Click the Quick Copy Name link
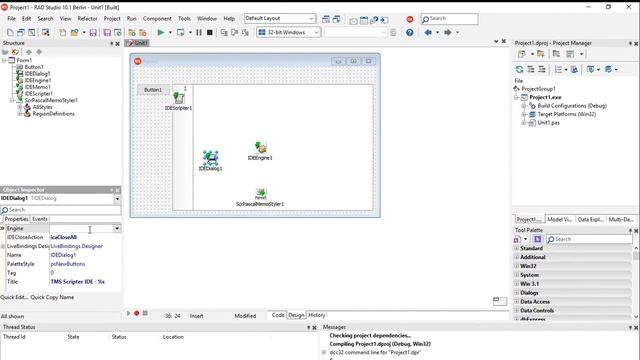Viewport: 640px width, 360px height. click(x=52, y=297)
